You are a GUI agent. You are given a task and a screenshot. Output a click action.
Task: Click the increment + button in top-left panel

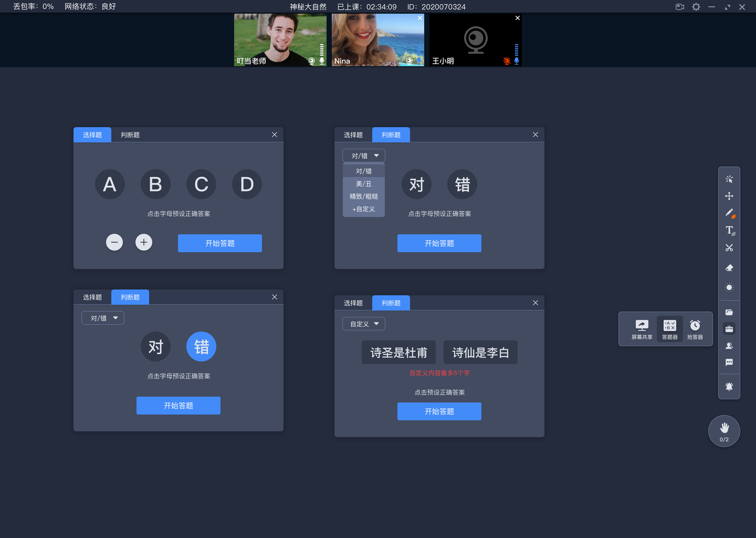point(144,242)
